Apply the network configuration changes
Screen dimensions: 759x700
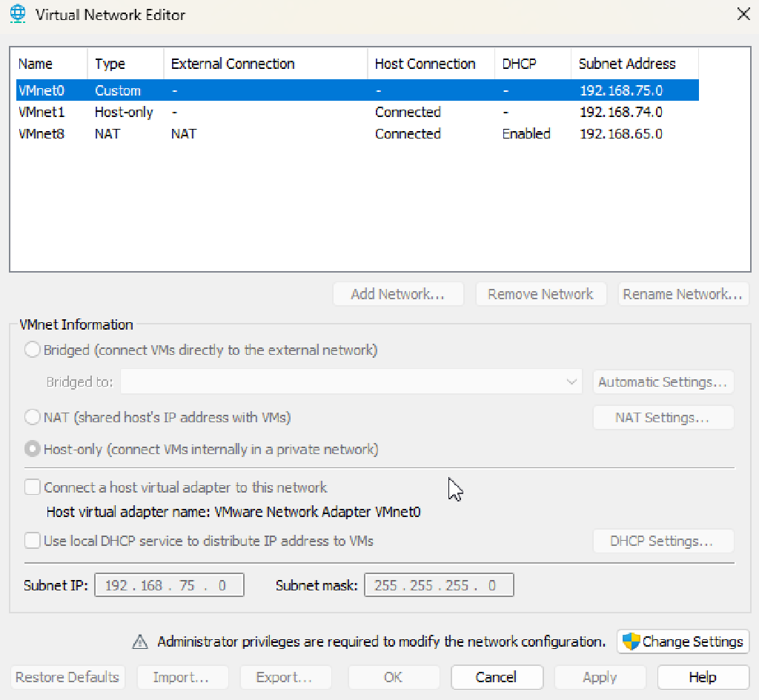(600, 676)
